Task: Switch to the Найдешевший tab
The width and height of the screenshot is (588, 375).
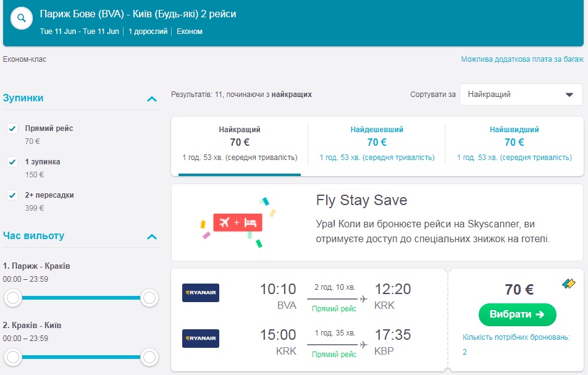Action: pos(377,143)
